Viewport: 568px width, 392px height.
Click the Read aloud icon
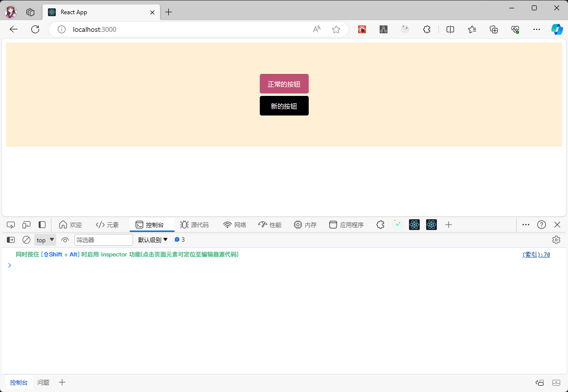pyautogui.click(x=317, y=29)
